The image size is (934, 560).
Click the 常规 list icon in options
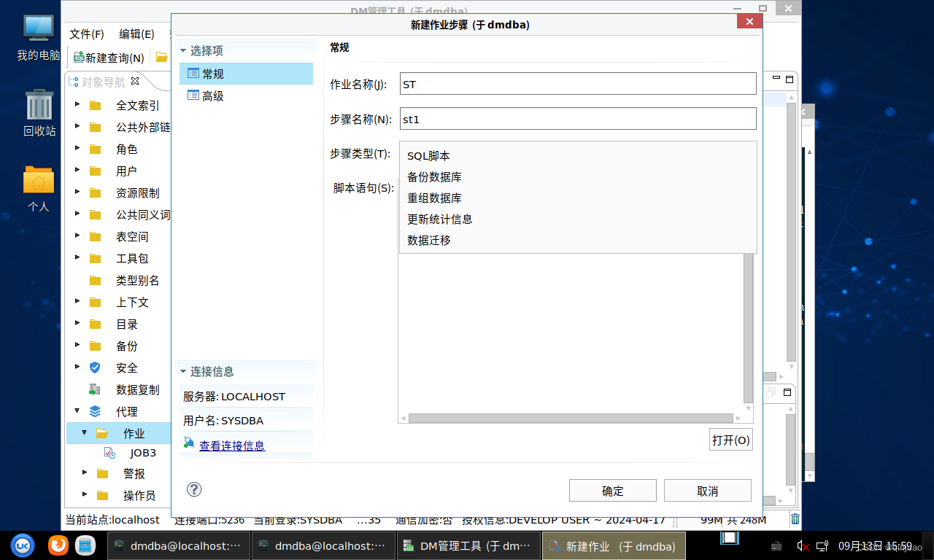(193, 74)
